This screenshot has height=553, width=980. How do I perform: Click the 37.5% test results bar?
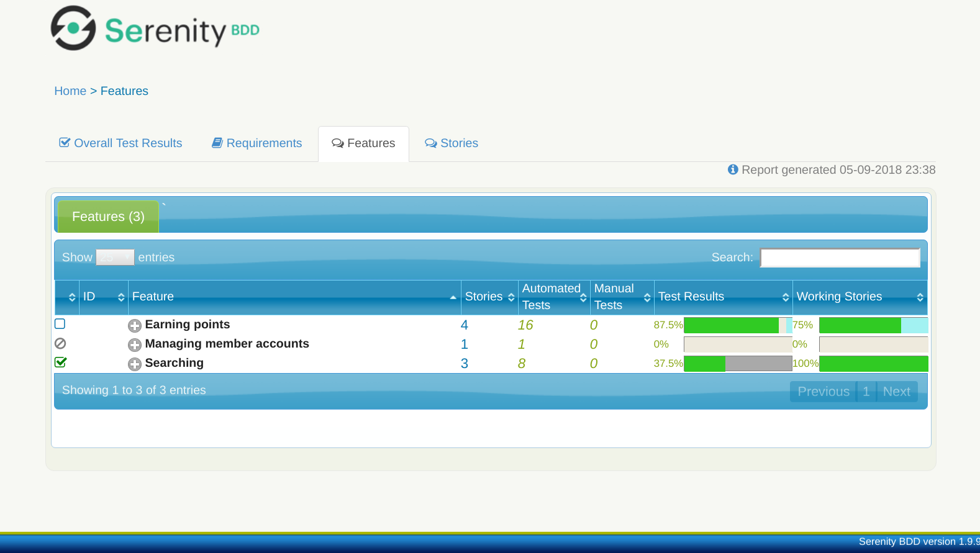pyautogui.click(x=738, y=364)
